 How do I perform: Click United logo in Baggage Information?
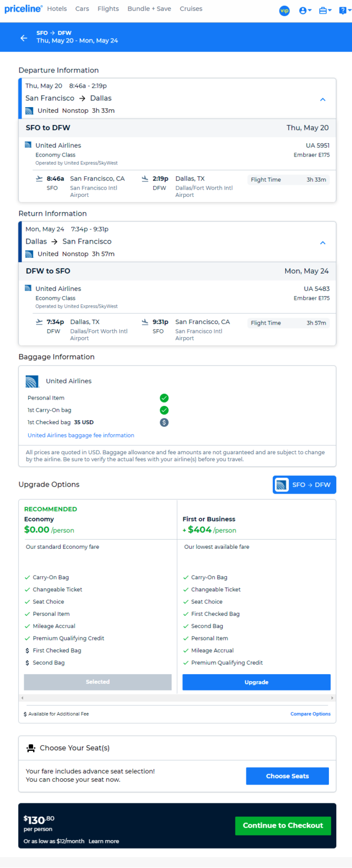pyautogui.click(x=32, y=381)
